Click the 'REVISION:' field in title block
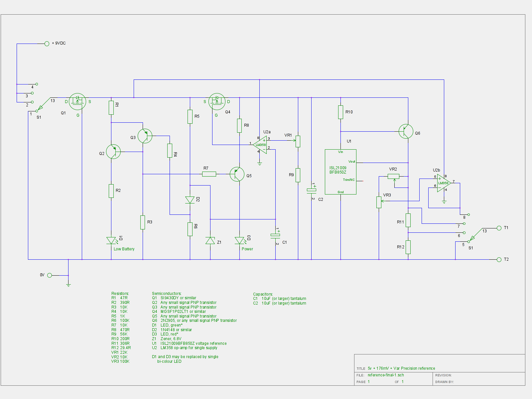Screen dimensions: 532x399 [x=444, y=375]
